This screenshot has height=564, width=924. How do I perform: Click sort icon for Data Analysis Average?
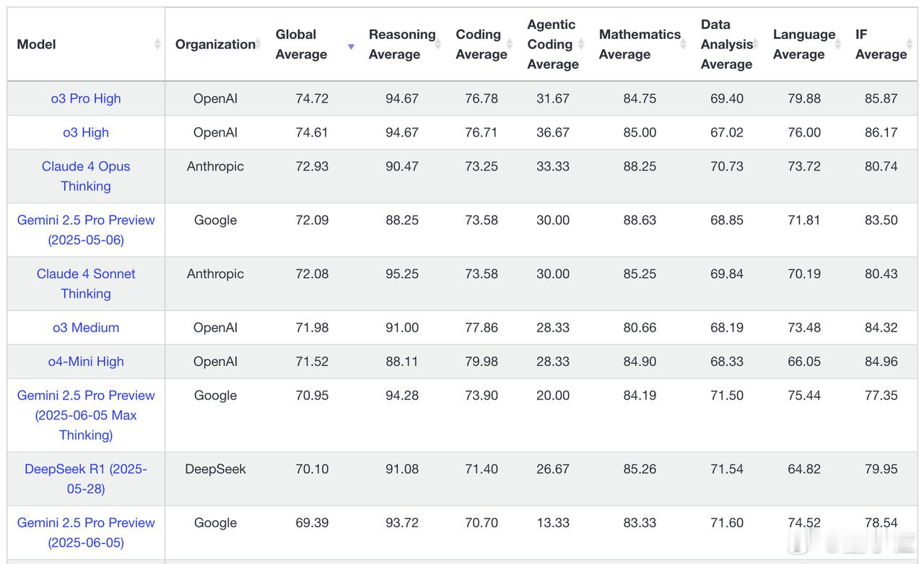tap(756, 44)
